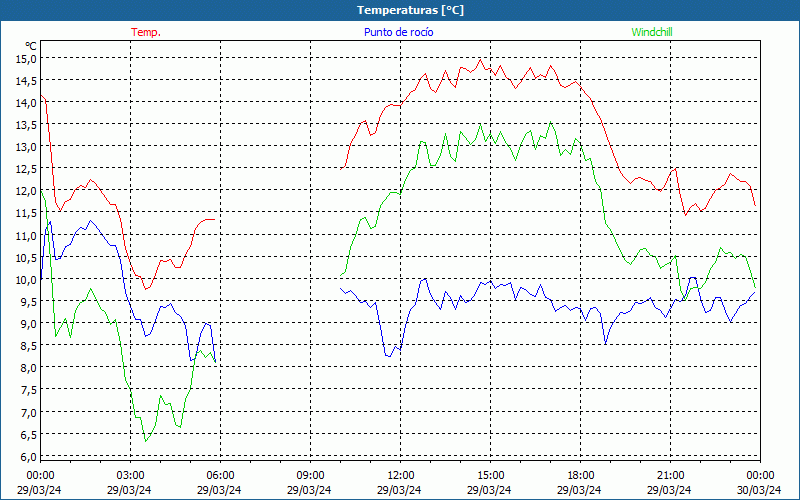The image size is (800, 500).
Task: Click the 11,0 y-axis value
Action: (28, 236)
